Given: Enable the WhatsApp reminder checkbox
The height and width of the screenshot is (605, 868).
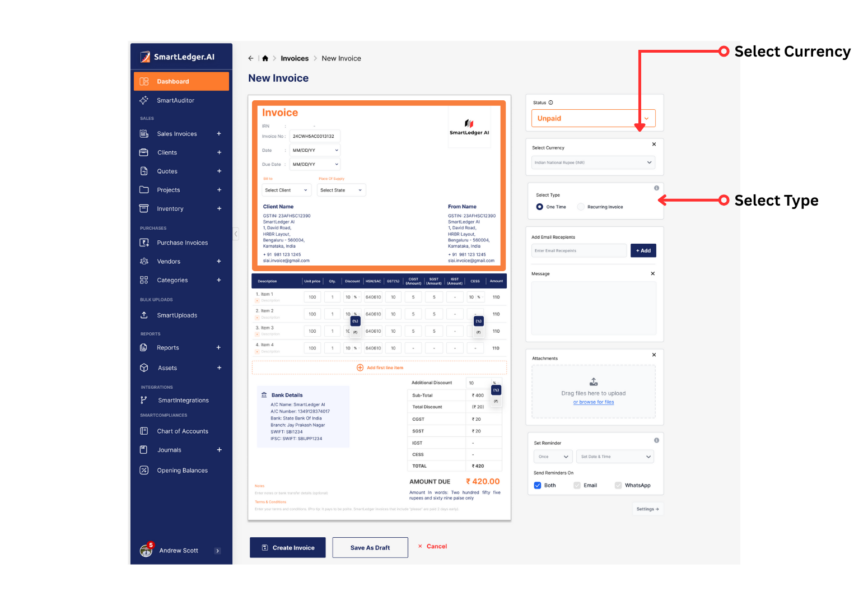Looking at the screenshot, I should click(618, 486).
